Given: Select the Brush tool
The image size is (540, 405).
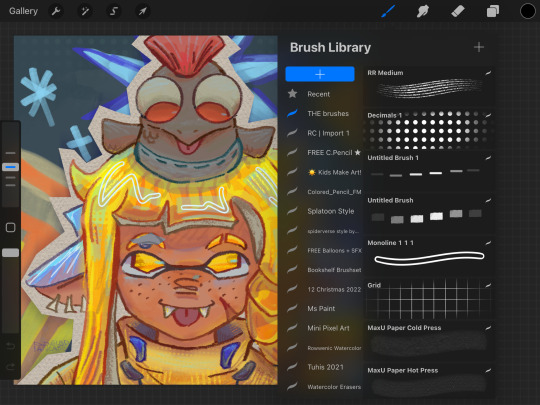Looking at the screenshot, I should [388, 11].
